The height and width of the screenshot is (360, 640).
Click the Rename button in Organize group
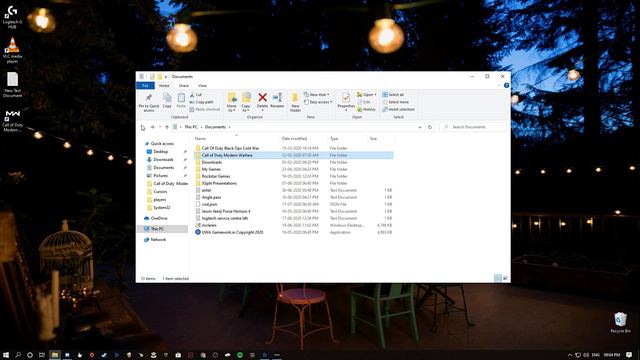pyautogui.click(x=277, y=100)
